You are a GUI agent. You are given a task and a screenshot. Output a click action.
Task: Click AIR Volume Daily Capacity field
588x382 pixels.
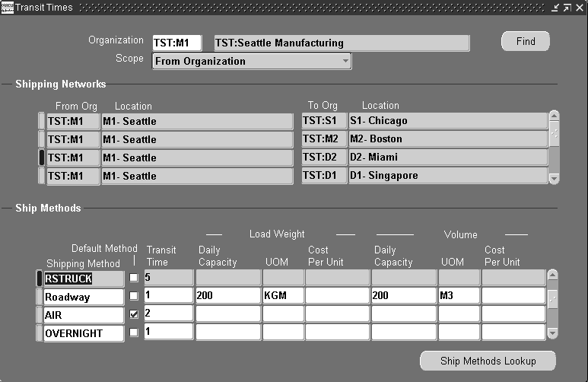[x=404, y=314]
